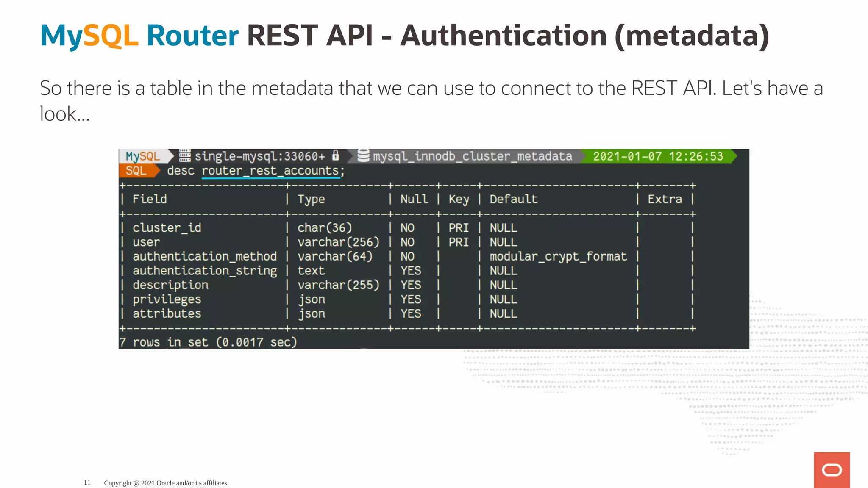This screenshot has height=488, width=868.
Task: Click the padlock icon in the prompt
Action: (336, 155)
